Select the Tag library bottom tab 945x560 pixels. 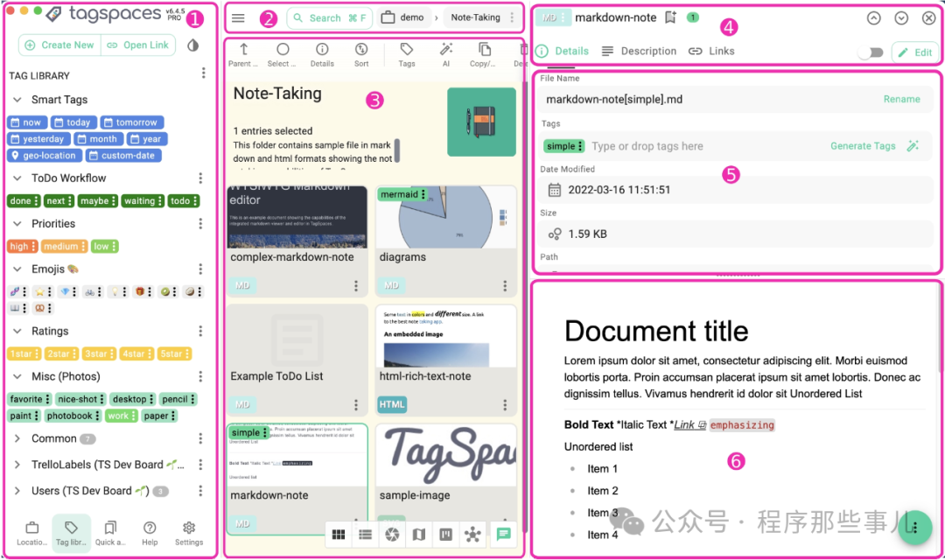[x=71, y=534]
